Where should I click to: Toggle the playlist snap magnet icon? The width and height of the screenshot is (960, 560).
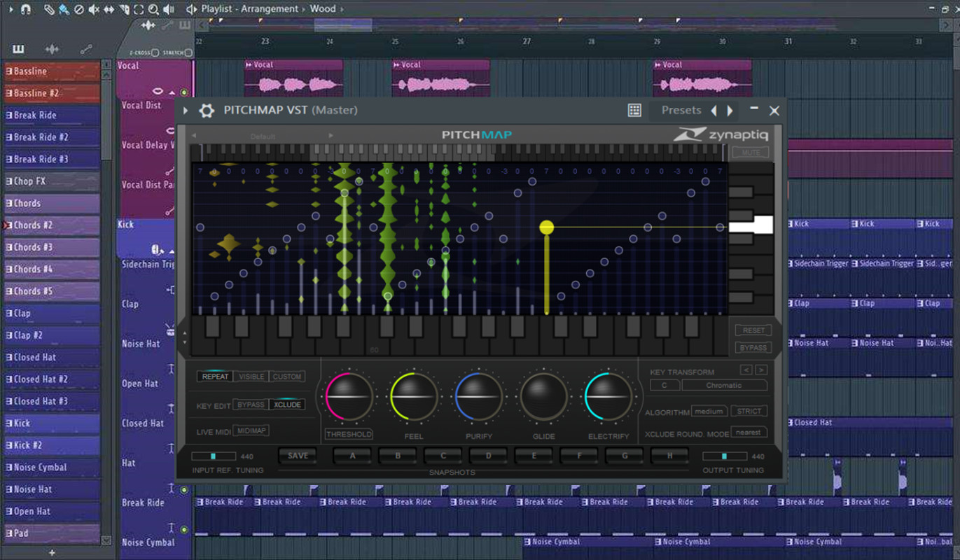pos(26,10)
